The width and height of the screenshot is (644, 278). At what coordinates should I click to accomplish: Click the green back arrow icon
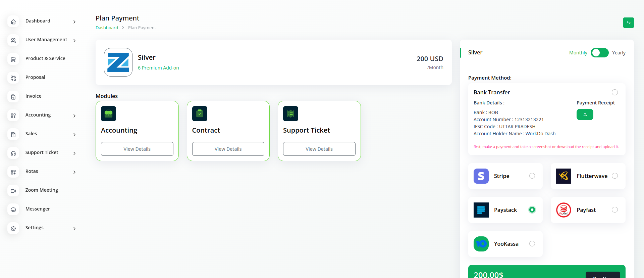pyautogui.click(x=628, y=22)
